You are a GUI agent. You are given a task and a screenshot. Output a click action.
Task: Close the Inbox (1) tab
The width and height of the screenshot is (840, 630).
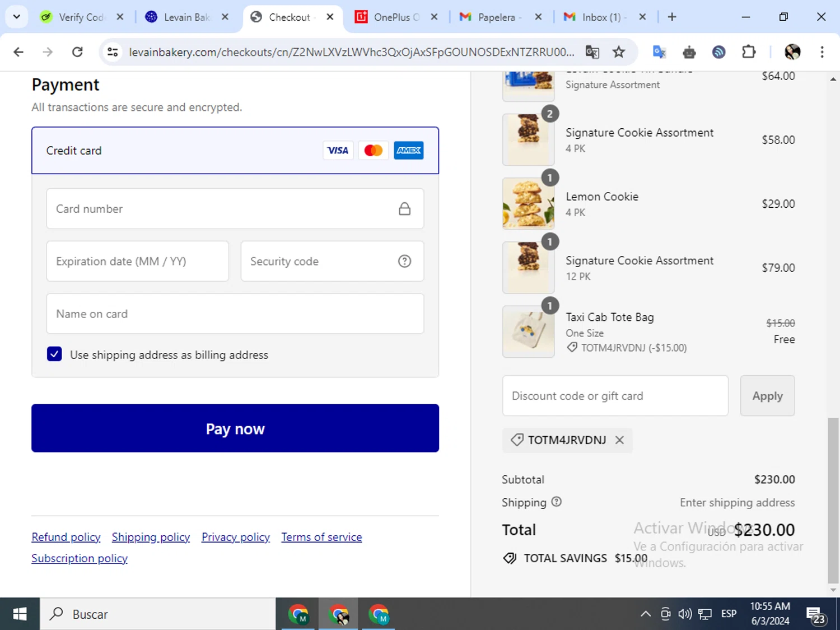(642, 17)
